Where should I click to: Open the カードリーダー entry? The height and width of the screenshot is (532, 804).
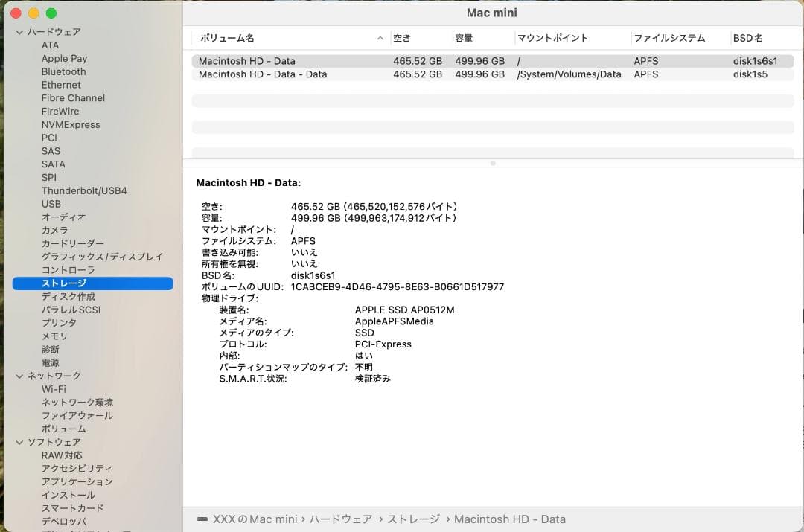pyautogui.click(x=73, y=243)
